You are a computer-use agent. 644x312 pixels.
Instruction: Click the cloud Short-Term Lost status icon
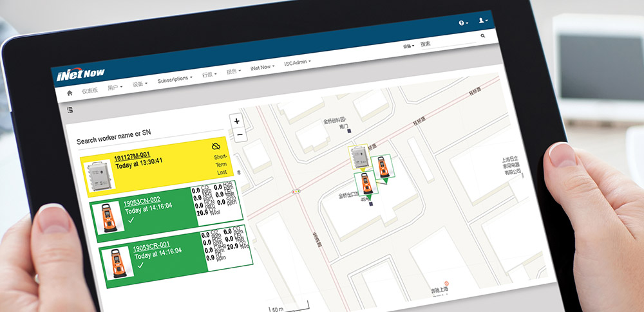(217, 146)
